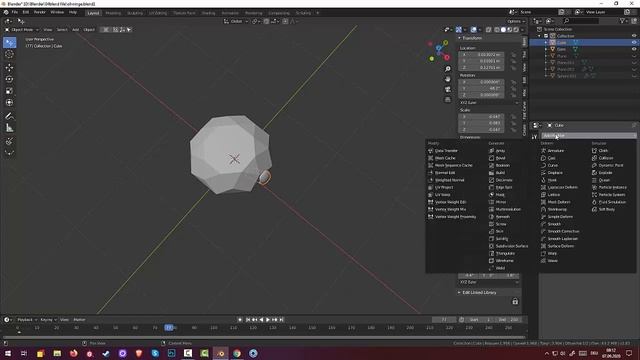Open Chrome from the Windows taskbar
This screenshot has width=640, height=360.
[x=237, y=353]
